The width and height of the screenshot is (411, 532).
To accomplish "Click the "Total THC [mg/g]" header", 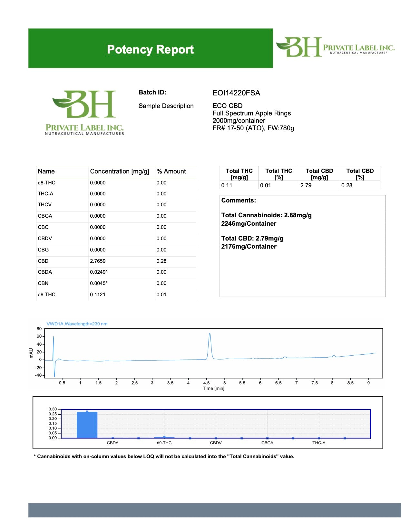I will [x=239, y=174].
